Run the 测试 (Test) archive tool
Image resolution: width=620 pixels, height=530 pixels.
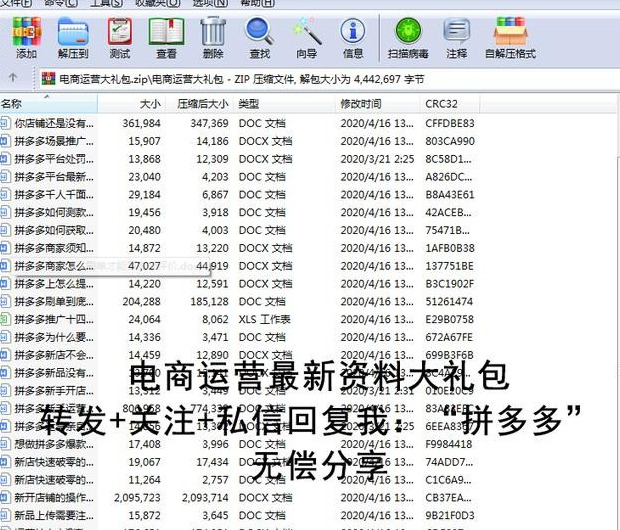(x=120, y=38)
